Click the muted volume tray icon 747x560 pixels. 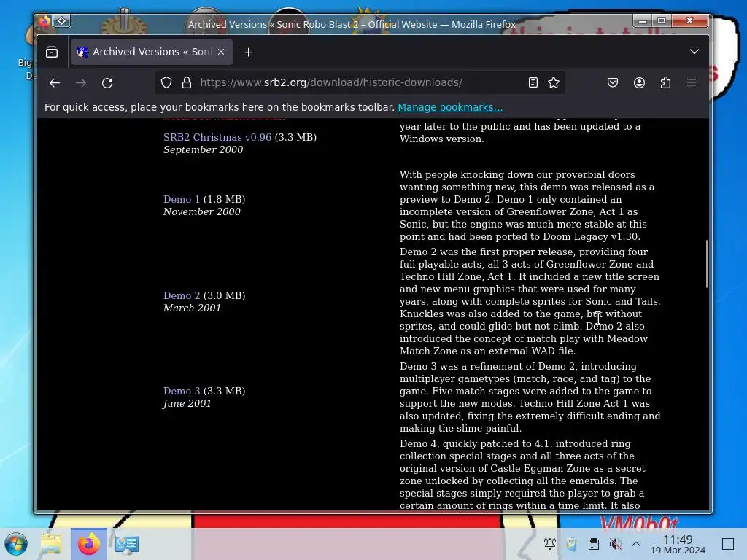pyautogui.click(x=615, y=544)
